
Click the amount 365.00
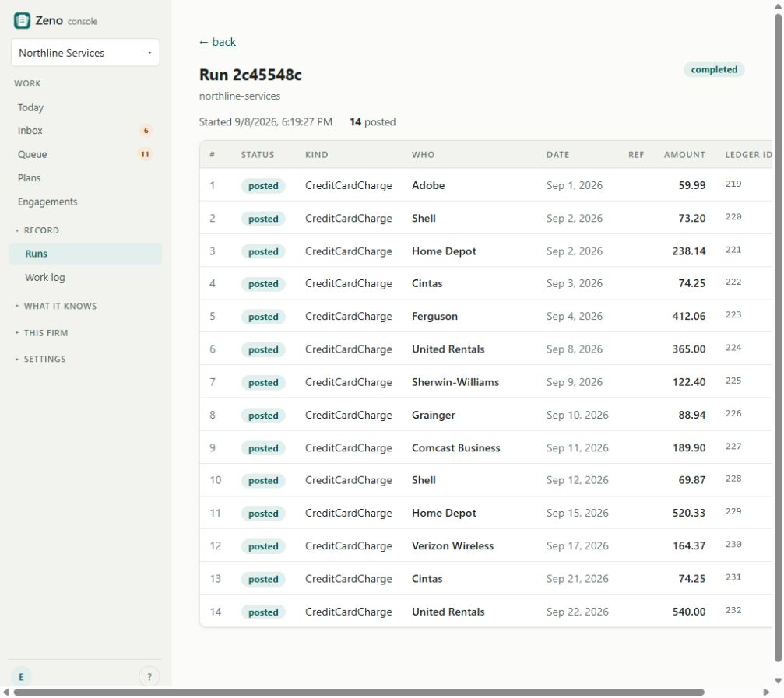pos(689,349)
